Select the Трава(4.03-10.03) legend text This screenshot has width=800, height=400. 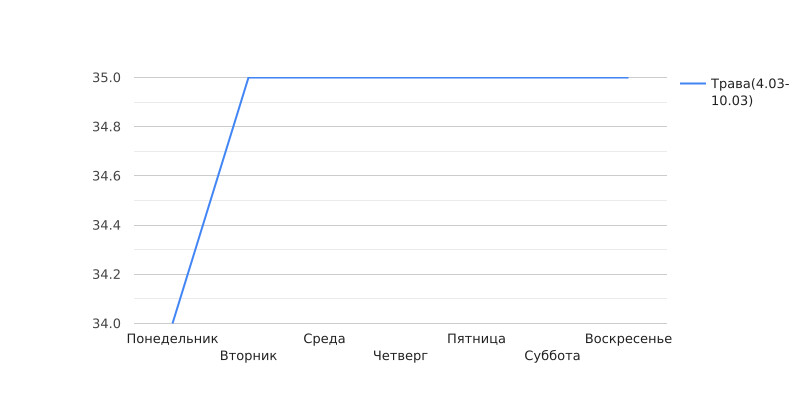click(750, 92)
